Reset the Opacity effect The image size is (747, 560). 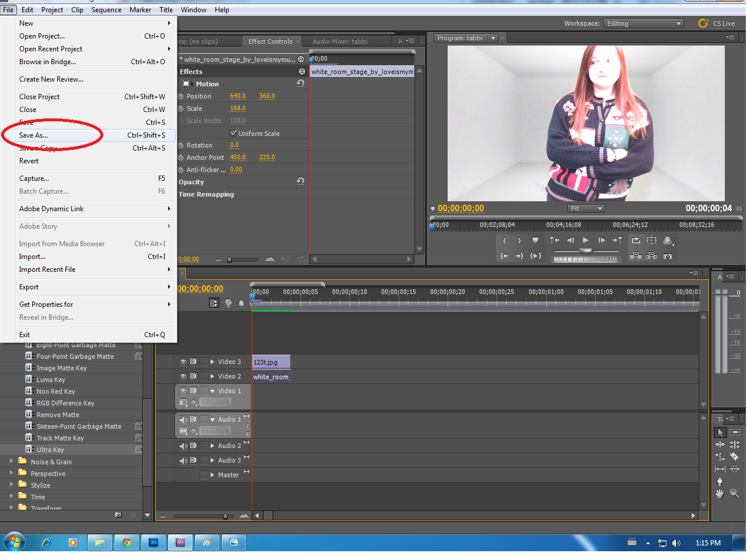(x=301, y=181)
